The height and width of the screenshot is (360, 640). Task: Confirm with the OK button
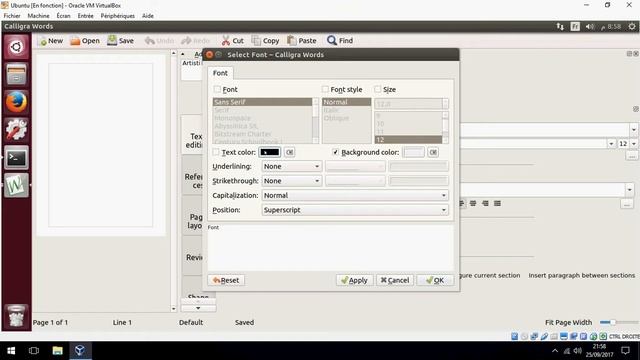[435, 280]
